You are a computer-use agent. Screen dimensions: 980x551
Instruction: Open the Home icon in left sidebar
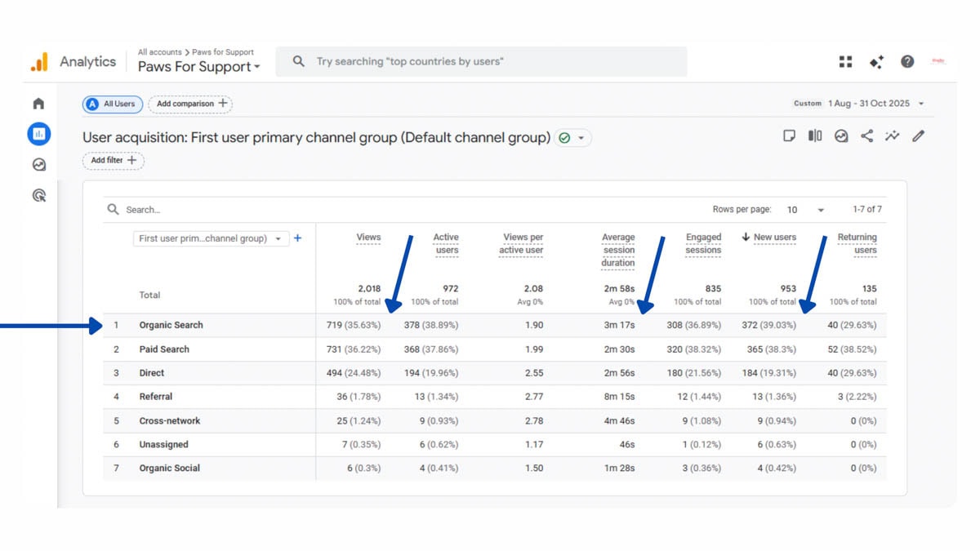[38, 104]
